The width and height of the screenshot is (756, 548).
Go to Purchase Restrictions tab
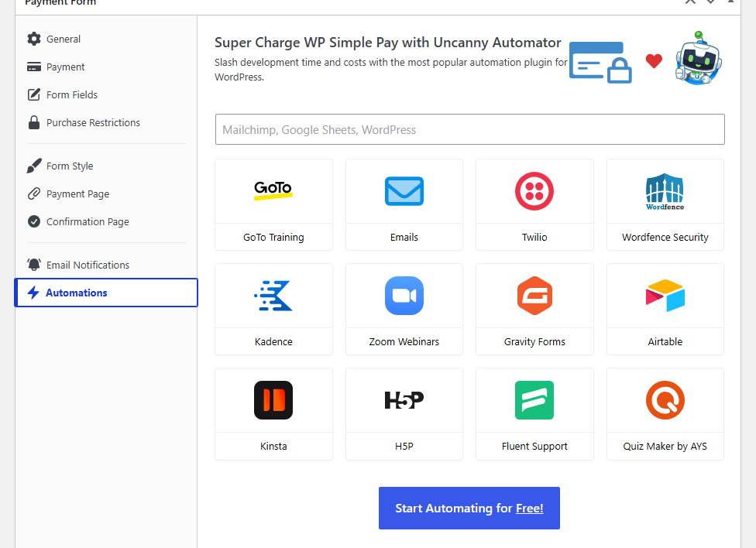[106, 122]
